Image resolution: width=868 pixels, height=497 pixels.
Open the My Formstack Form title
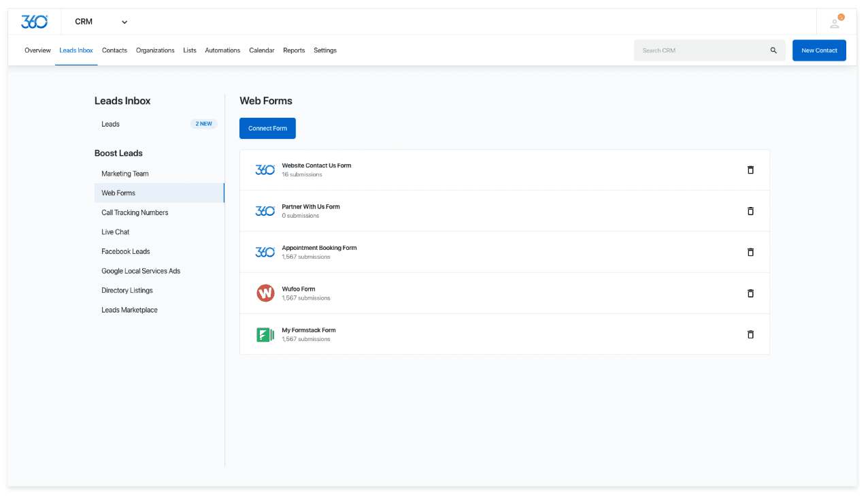coord(309,330)
